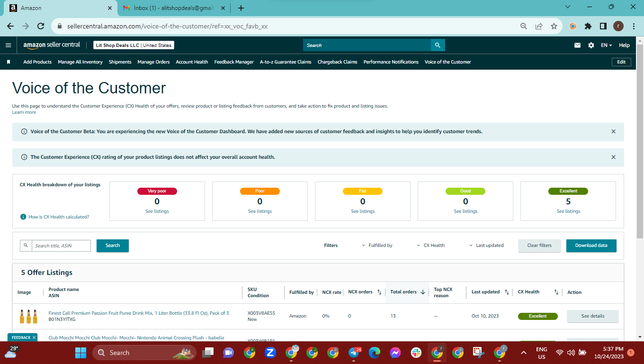
Task: Open the settings gear icon
Action: (591, 45)
